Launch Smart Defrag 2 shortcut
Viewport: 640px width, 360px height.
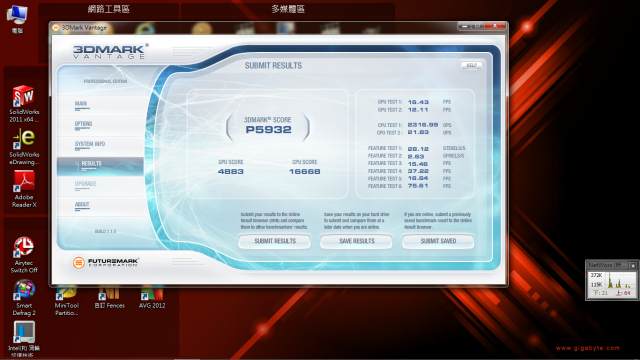pos(24,298)
